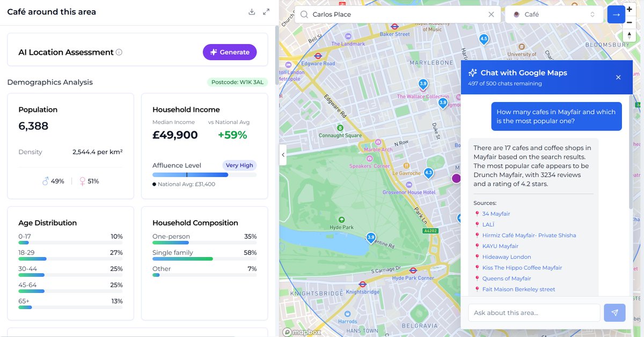
Task: Click the 'Café around this area' title
Action: [x=52, y=12]
